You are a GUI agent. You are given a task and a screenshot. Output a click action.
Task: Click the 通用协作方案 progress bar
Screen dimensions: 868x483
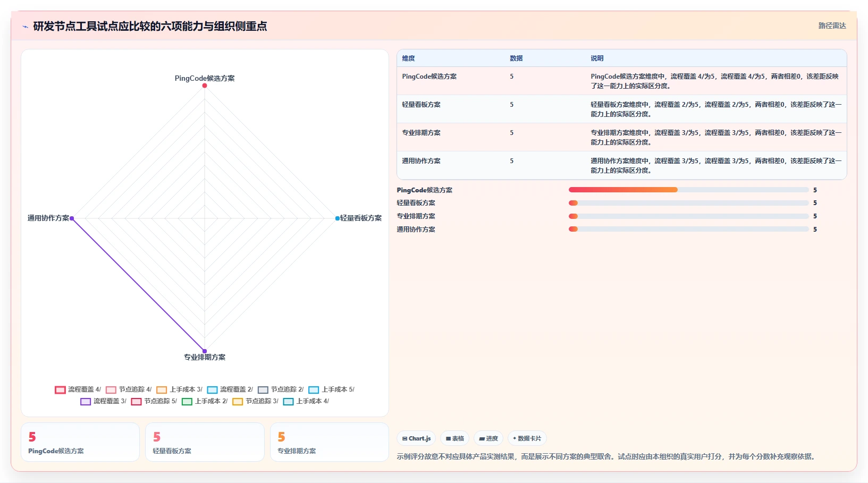pos(689,229)
